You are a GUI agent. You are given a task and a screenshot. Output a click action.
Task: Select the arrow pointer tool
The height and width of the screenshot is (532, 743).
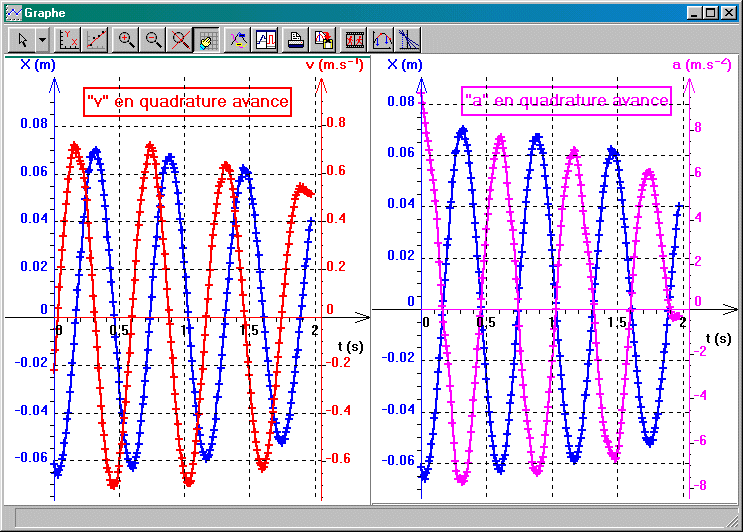22,40
